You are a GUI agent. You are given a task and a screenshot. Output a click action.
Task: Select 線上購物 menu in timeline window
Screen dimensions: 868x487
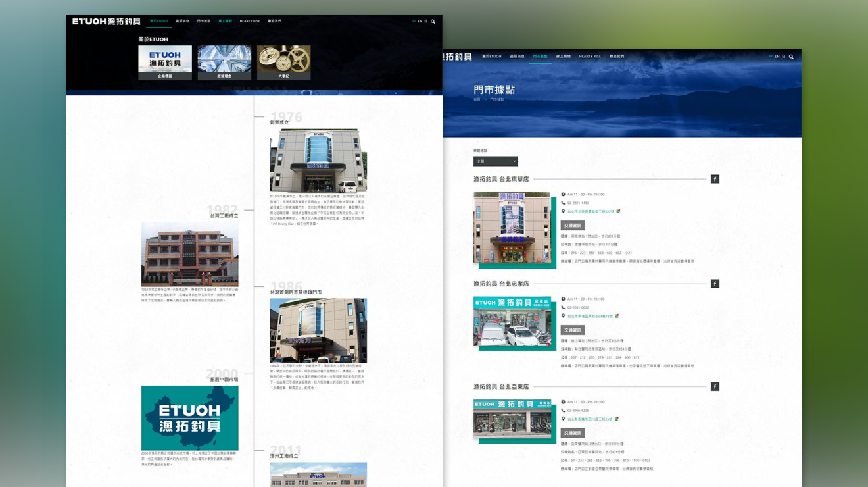[x=225, y=21]
